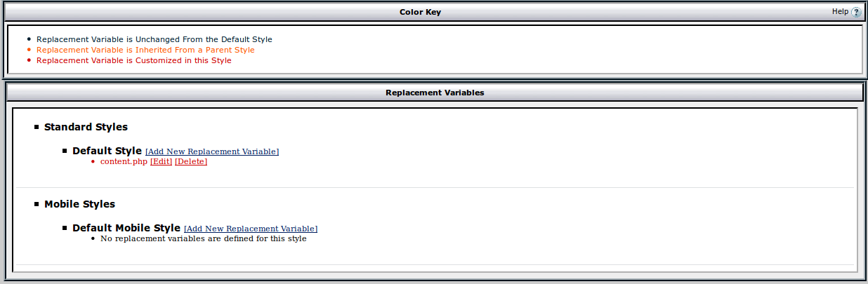Click the Default Mobile Style heading
The image size is (868, 284).
pyautogui.click(x=126, y=228)
